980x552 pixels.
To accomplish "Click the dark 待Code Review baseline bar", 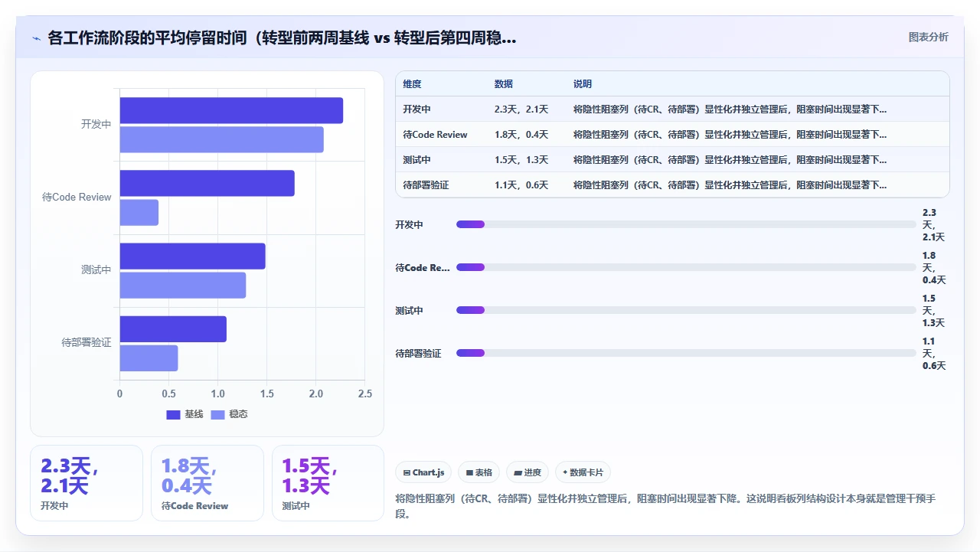I will 207,183.
